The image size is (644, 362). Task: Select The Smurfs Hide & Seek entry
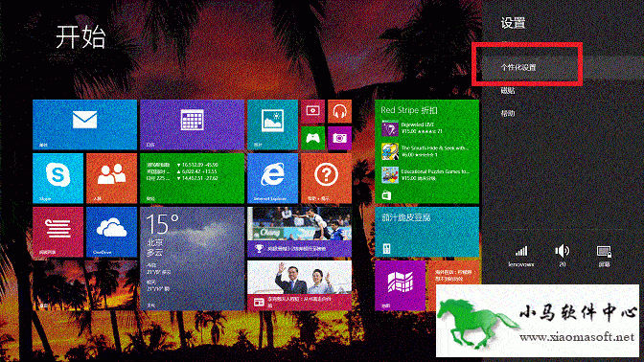(425, 151)
